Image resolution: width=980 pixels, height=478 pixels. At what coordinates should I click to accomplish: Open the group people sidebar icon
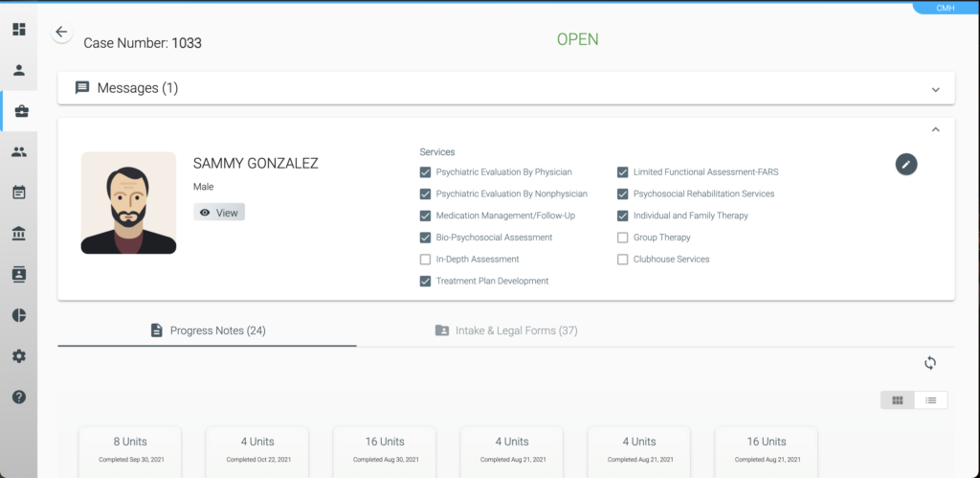click(x=18, y=151)
